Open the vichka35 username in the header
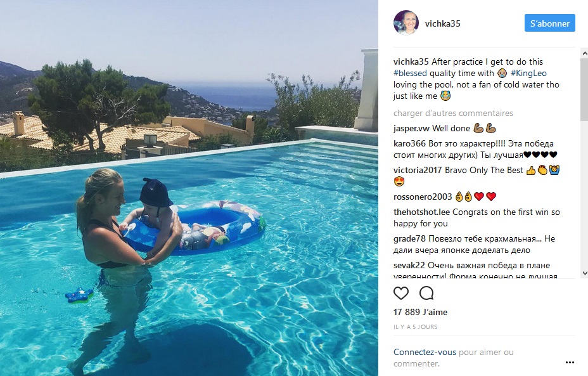588x376 pixels. coord(442,23)
